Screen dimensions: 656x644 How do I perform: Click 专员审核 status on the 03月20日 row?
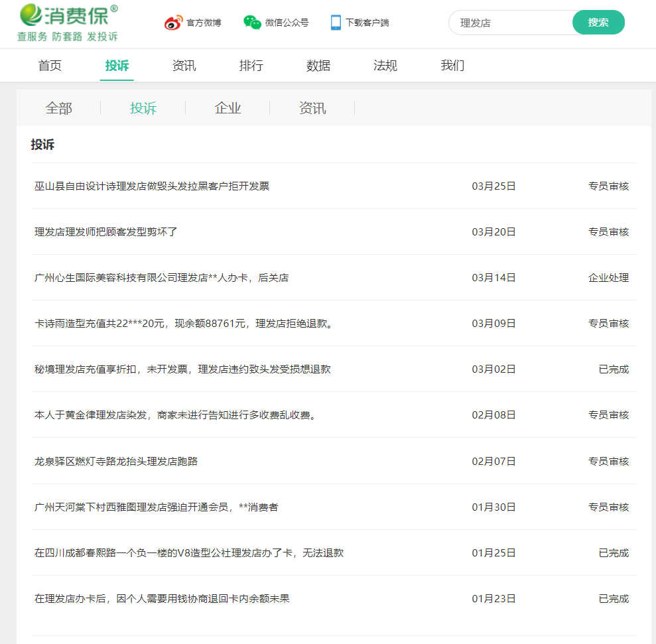[x=609, y=232]
